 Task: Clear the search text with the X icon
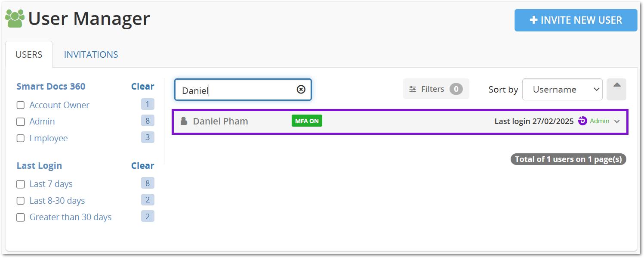pos(301,89)
